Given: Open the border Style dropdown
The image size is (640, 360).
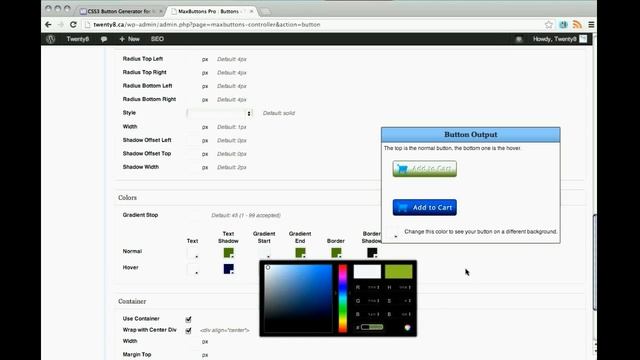Looking at the screenshot, I should (x=219, y=113).
